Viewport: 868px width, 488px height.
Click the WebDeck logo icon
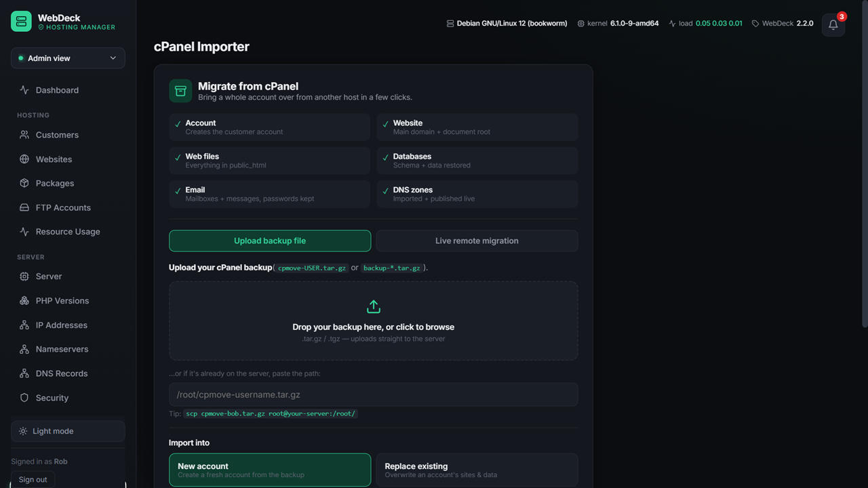pos(21,21)
